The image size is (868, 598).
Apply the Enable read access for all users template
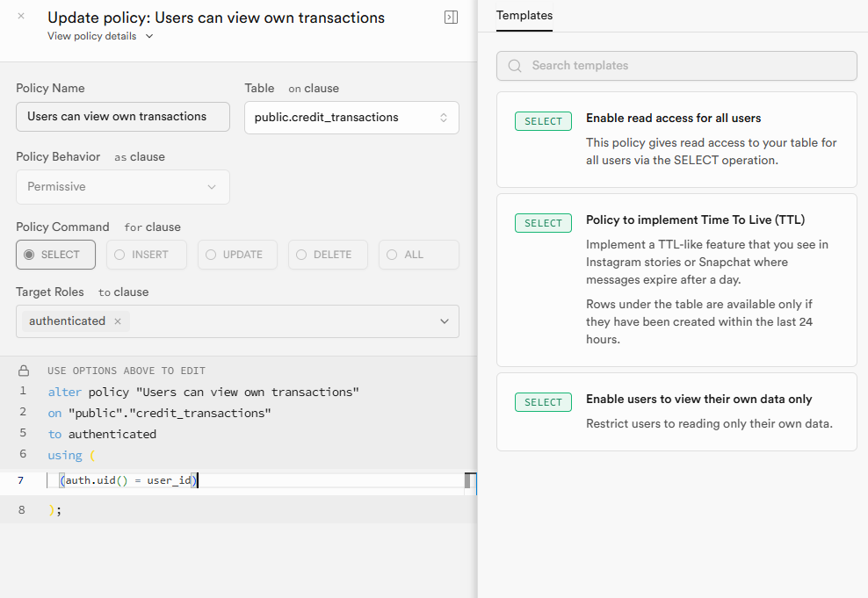676,140
